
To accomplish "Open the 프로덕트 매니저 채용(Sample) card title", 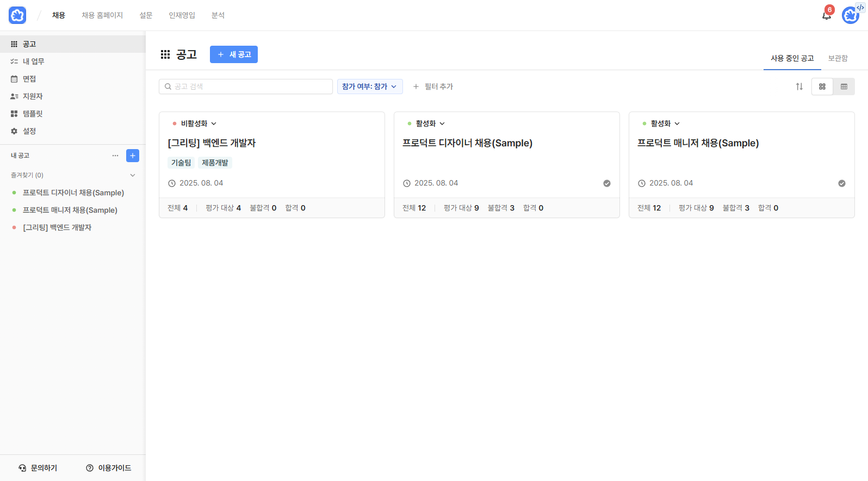I will [x=698, y=143].
